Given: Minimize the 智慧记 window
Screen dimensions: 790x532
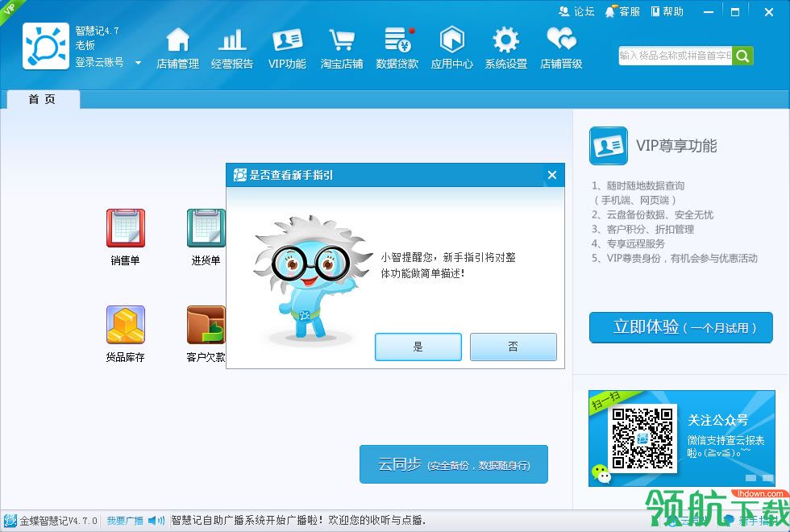Looking at the screenshot, I should [709, 11].
